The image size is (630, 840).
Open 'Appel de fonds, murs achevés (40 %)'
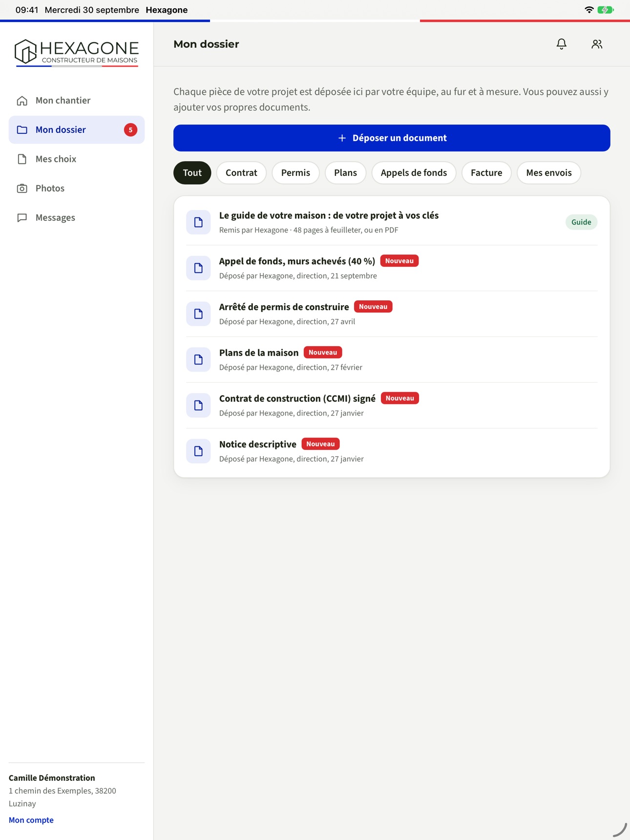(x=297, y=261)
